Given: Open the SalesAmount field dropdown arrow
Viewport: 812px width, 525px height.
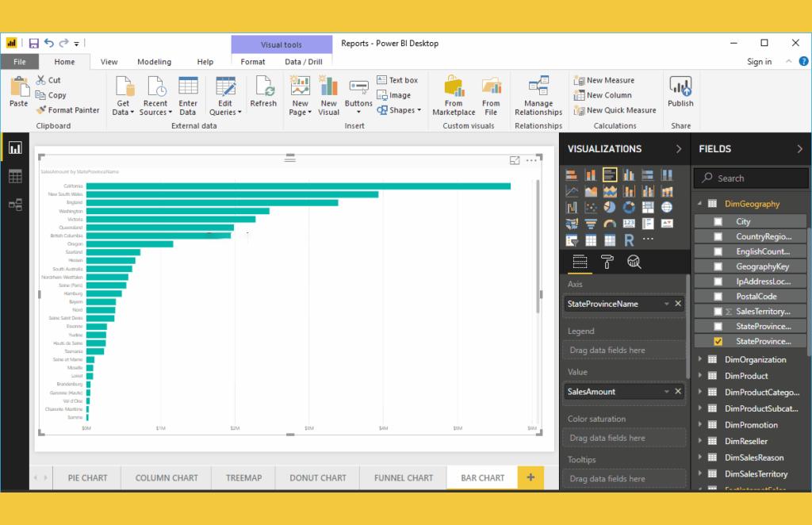Looking at the screenshot, I should [x=666, y=392].
